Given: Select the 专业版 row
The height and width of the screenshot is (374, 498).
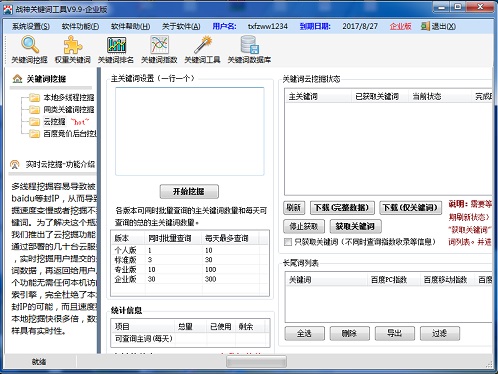Looking at the screenshot, I should (190, 269).
